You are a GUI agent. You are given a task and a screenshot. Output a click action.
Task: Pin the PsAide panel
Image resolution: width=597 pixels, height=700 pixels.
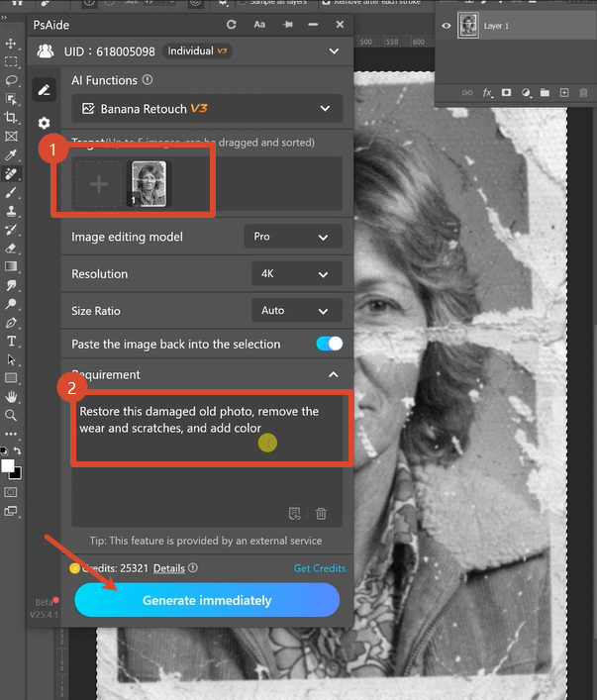(288, 25)
